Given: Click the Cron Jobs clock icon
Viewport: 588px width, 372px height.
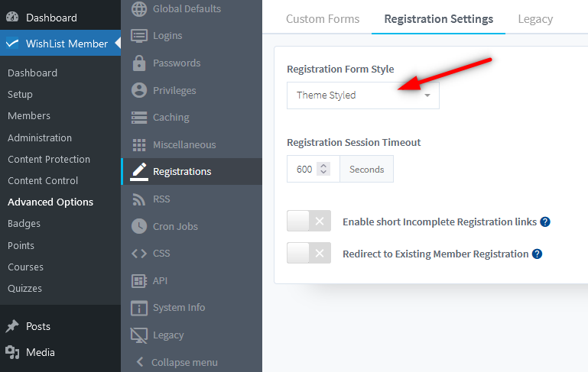Looking at the screenshot, I should coord(138,226).
